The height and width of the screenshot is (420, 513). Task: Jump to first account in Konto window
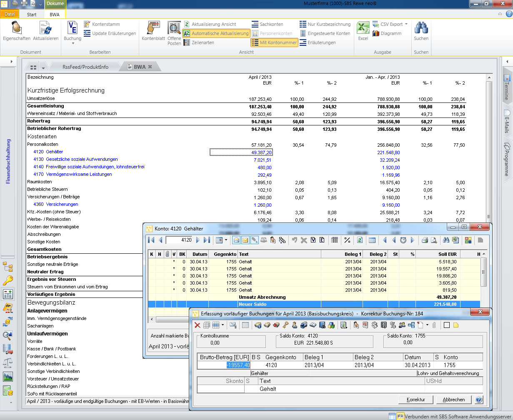point(151,240)
